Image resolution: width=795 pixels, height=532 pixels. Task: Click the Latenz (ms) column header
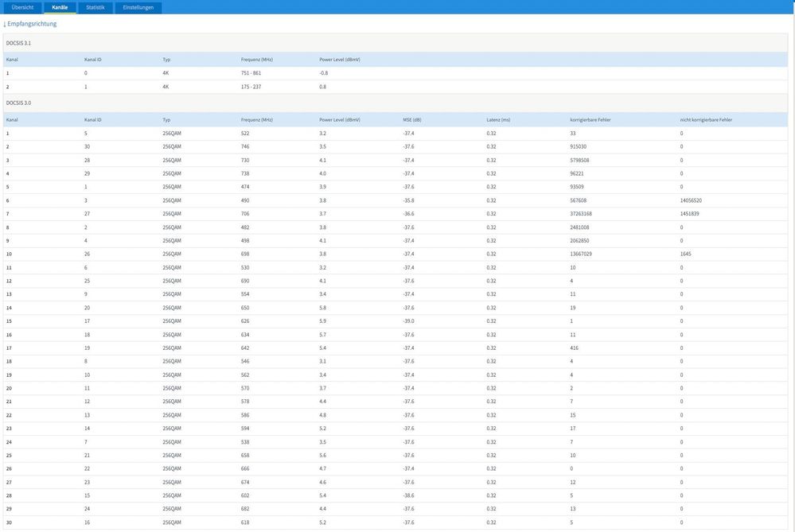point(498,120)
